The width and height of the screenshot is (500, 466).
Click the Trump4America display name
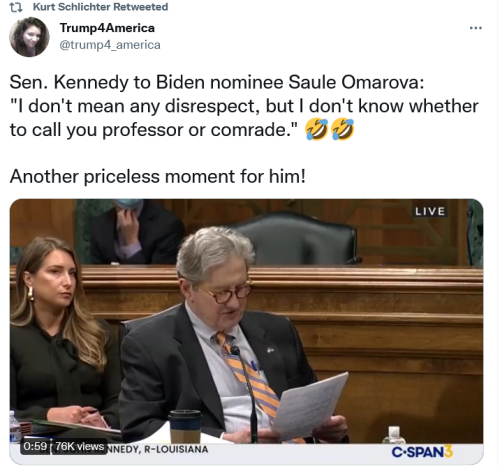(x=107, y=28)
